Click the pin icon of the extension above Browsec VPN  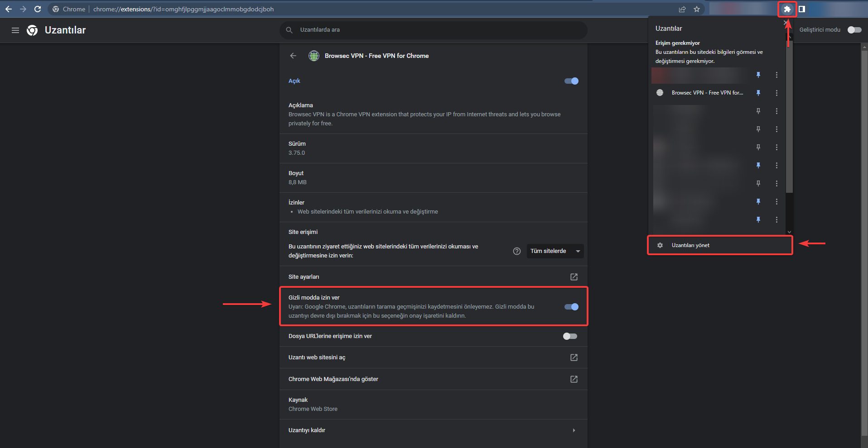click(x=758, y=75)
